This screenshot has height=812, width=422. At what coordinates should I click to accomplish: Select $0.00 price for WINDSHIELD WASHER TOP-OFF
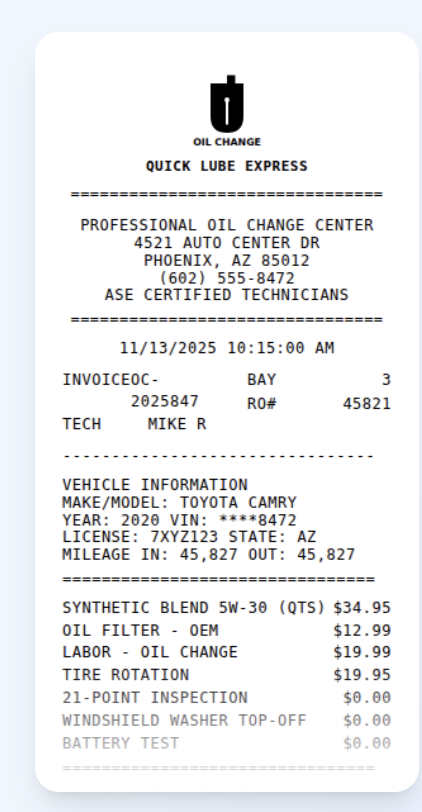click(x=367, y=721)
